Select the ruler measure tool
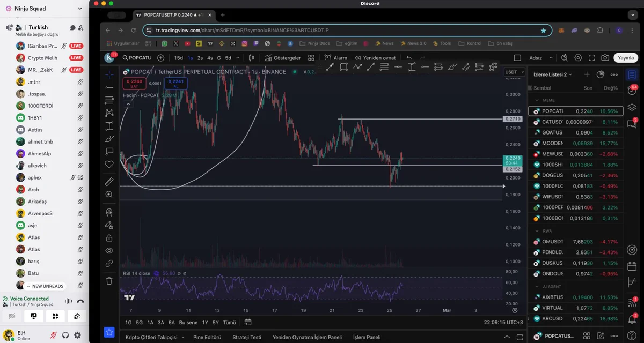Screen dimensions: 644x343 109,182
